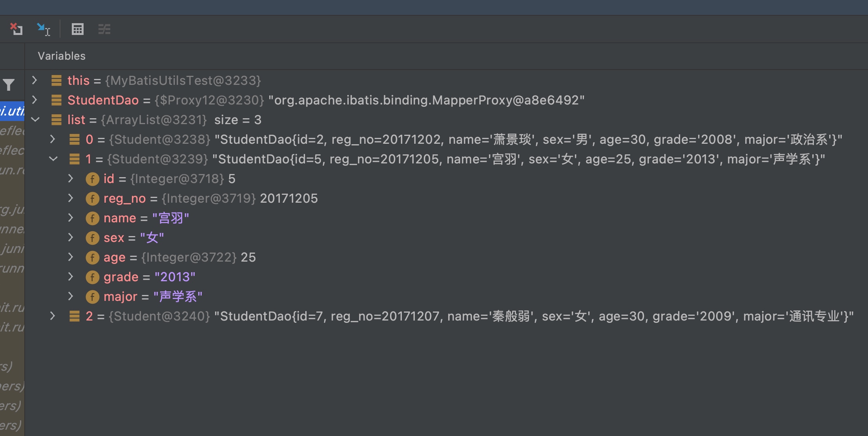This screenshot has height=436, width=868.
Task: Open the Evaluate Expression calculator icon
Action: click(77, 29)
